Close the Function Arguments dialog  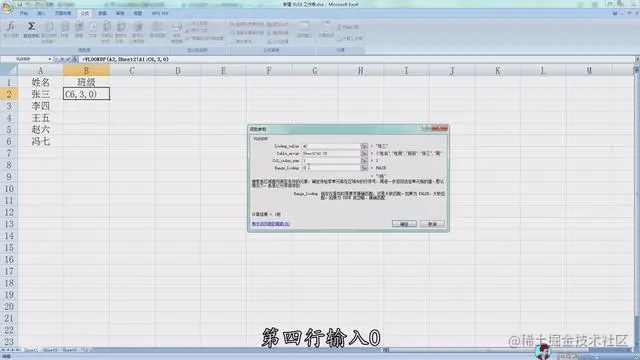440,129
